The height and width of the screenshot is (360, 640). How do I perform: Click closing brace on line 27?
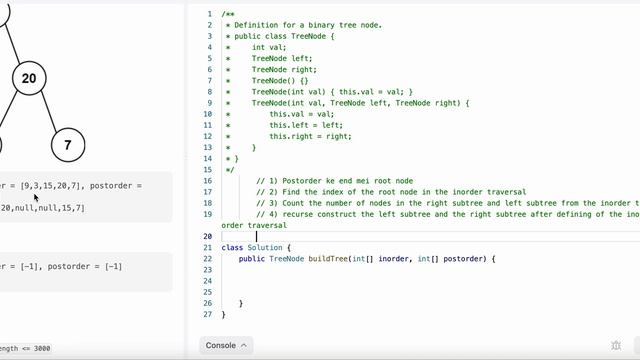tap(223, 315)
